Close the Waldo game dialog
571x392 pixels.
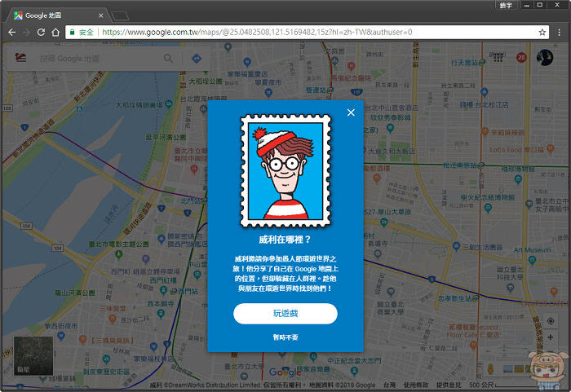[x=351, y=112]
